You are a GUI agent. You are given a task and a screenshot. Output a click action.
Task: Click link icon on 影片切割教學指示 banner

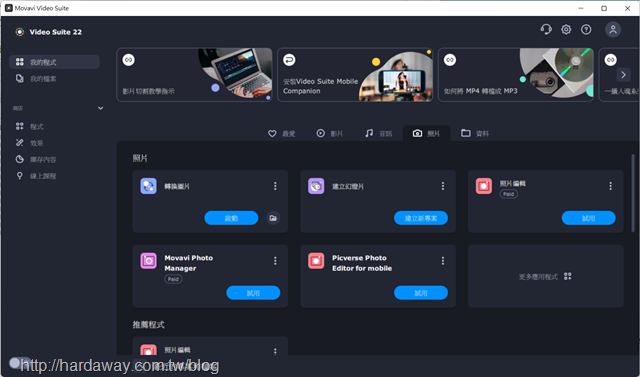click(129, 60)
